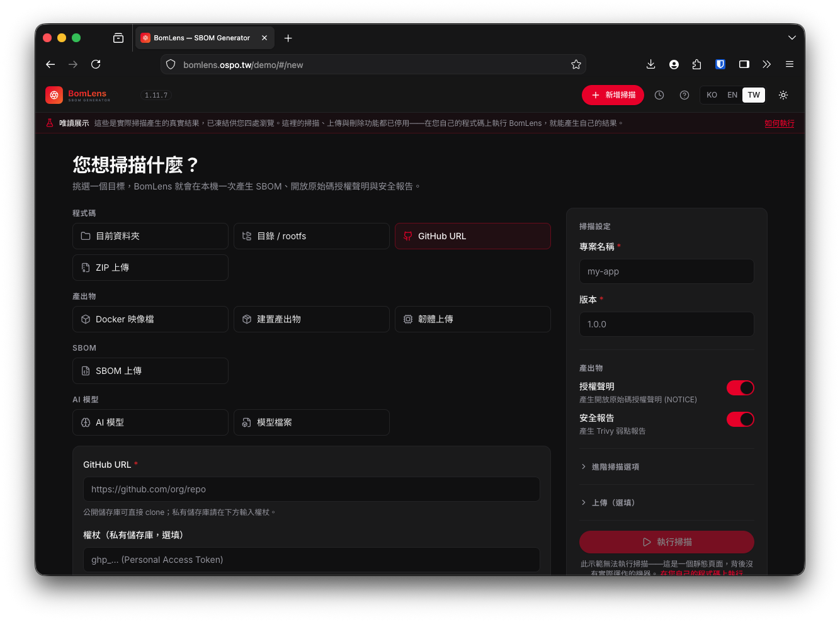840x622 pixels.
Task: Choose the 模型檔案 option
Action: coord(312,422)
